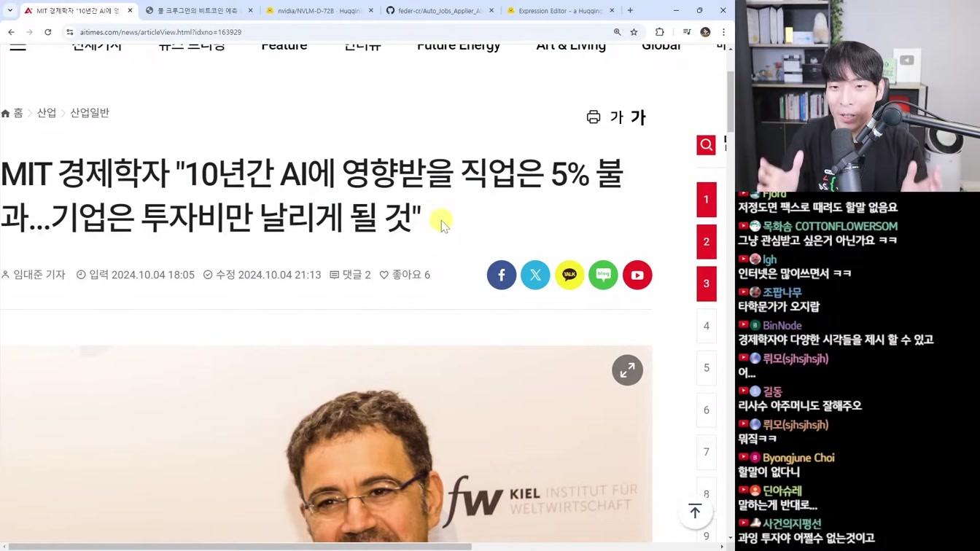Click the horizontal scrollbar thumb

click(x=240, y=547)
